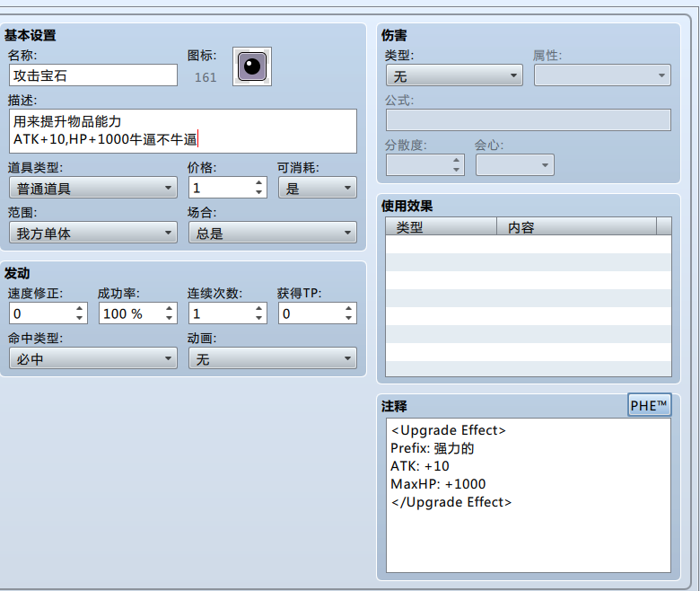Increase 成功率 with the up arrow

(x=170, y=308)
